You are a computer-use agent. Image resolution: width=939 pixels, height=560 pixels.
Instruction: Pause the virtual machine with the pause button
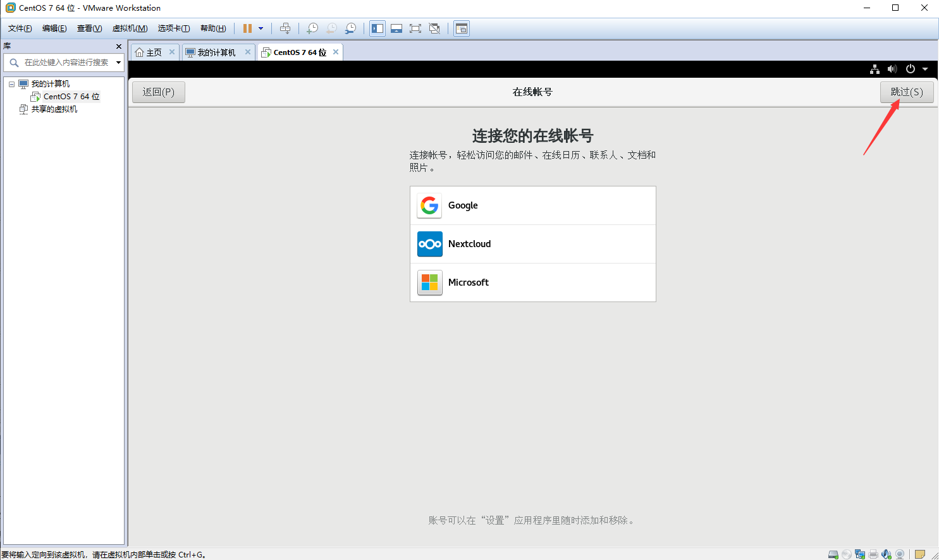247,28
